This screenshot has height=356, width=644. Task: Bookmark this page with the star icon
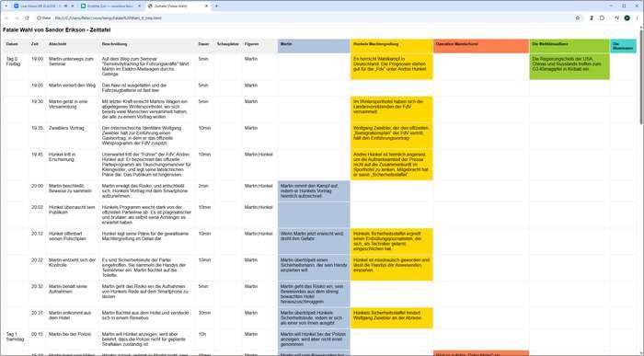coord(578,18)
